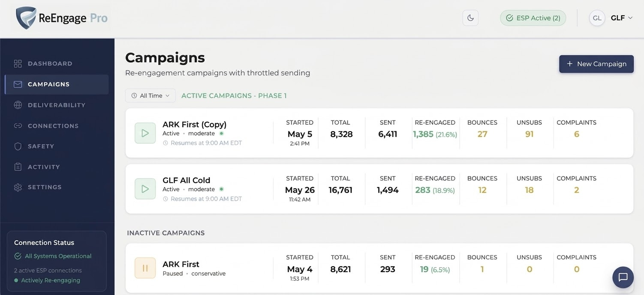The height and width of the screenshot is (295, 644).
Task: Click total value 16,761
Action: coord(340,190)
